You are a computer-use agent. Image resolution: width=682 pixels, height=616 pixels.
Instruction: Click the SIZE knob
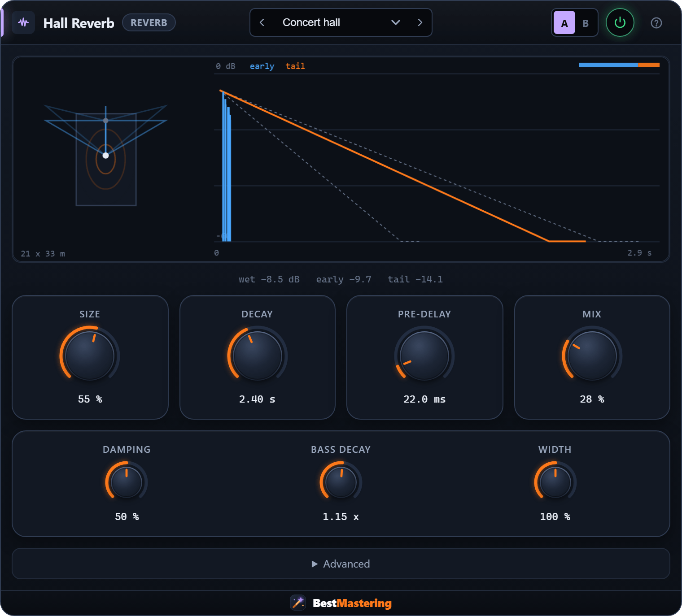[x=90, y=356]
